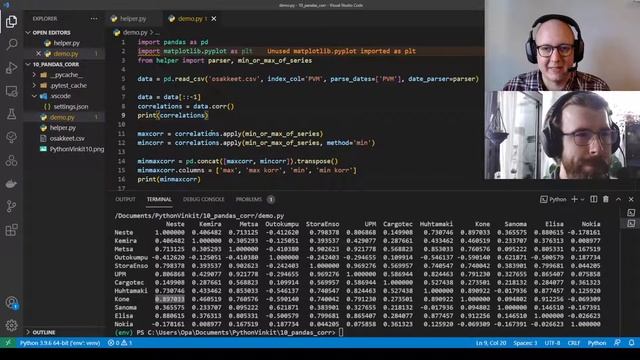Open PythonVinkit10.png in the file tree
The height and width of the screenshot is (360, 640).
tap(77, 149)
